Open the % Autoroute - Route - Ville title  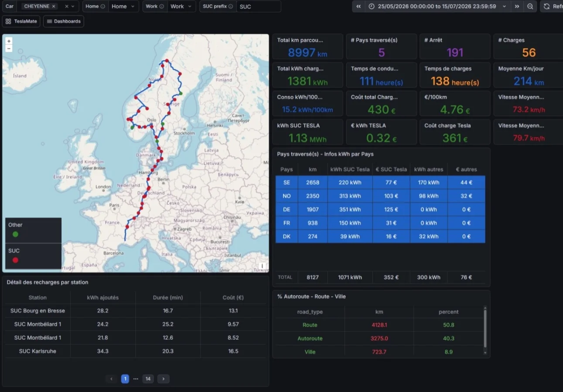311,297
